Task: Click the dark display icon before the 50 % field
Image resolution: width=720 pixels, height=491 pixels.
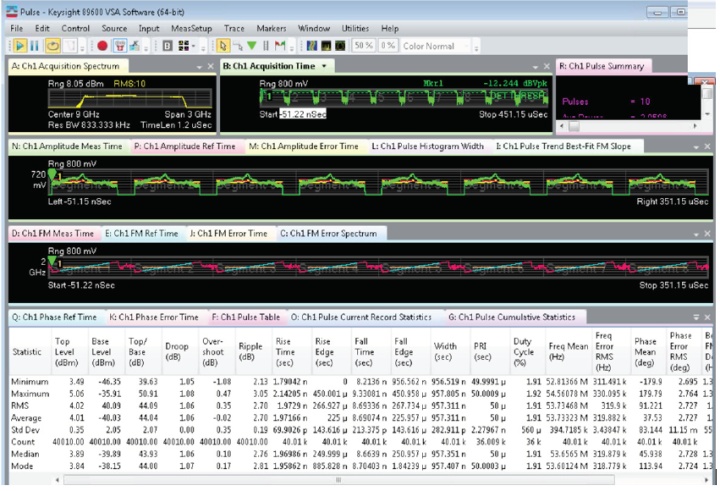Action: point(340,46)
